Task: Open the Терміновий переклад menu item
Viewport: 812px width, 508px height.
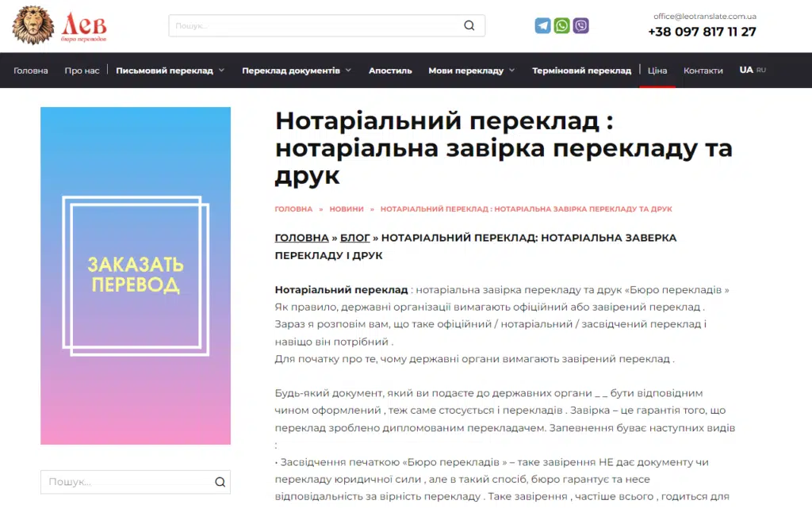Action: tap(581, 71)
